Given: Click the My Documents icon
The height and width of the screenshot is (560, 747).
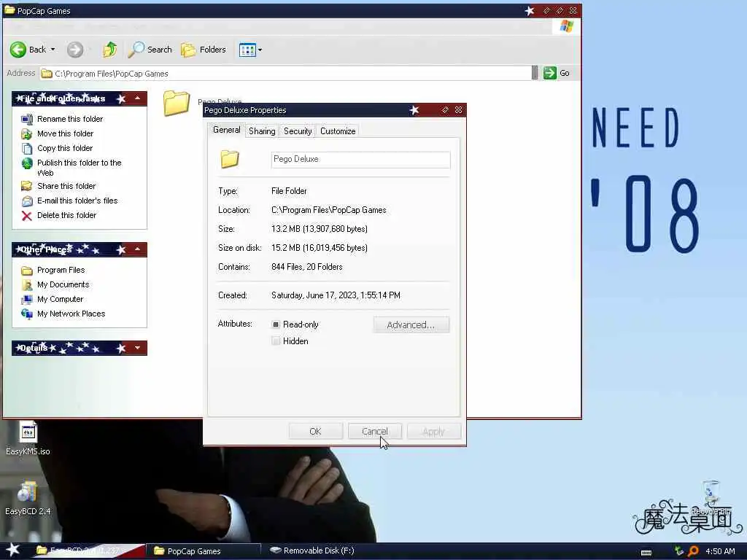Looking at the screenshot, I should pos(27,285).
